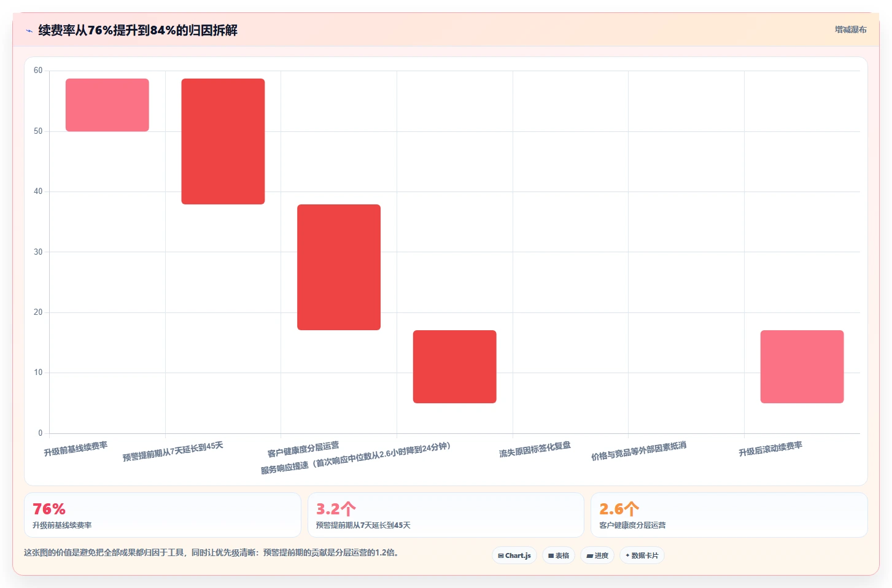This screenshot has width=892, height=588.
Task: Click the y-axis tick value 50
Action: pyautogui.click(x=38, y=131)
